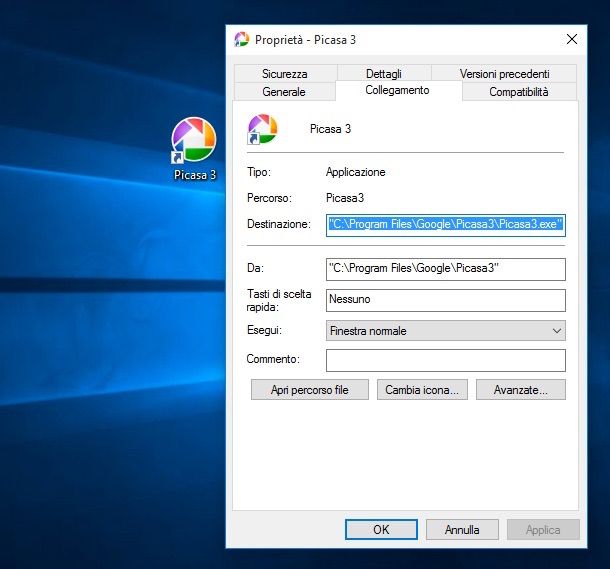Viewport: 610px width, 569px height.
Task: Switch to the Generale tab
Action: click(x=284, y=92)
